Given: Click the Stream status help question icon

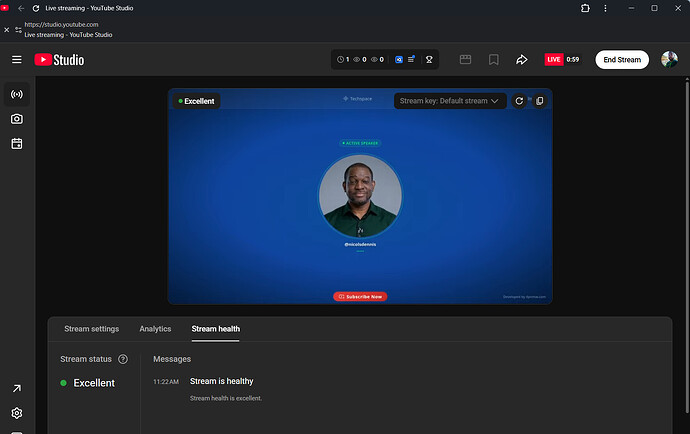Looking at the screenshot, I should (123, 359).
